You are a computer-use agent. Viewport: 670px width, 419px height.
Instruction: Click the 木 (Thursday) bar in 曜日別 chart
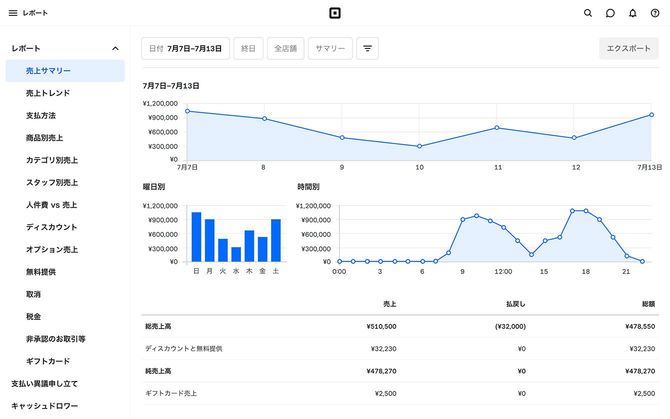[249, 246]
